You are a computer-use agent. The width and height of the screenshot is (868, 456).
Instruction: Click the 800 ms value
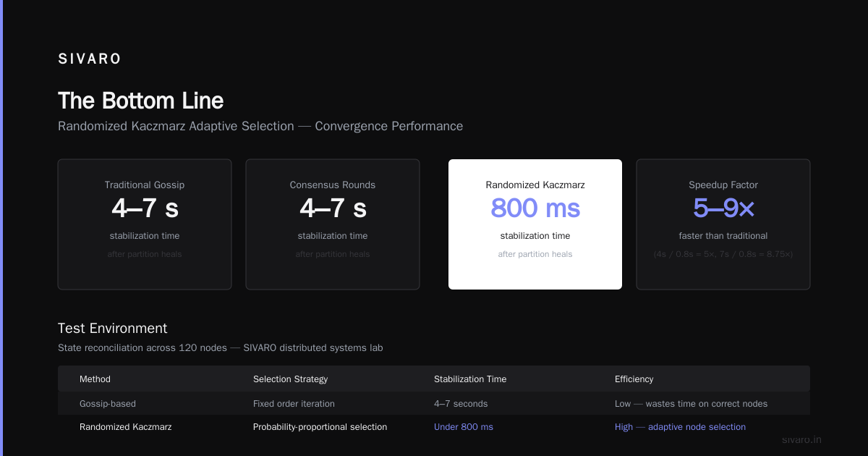pyautogui.click(x=535, y=208)
